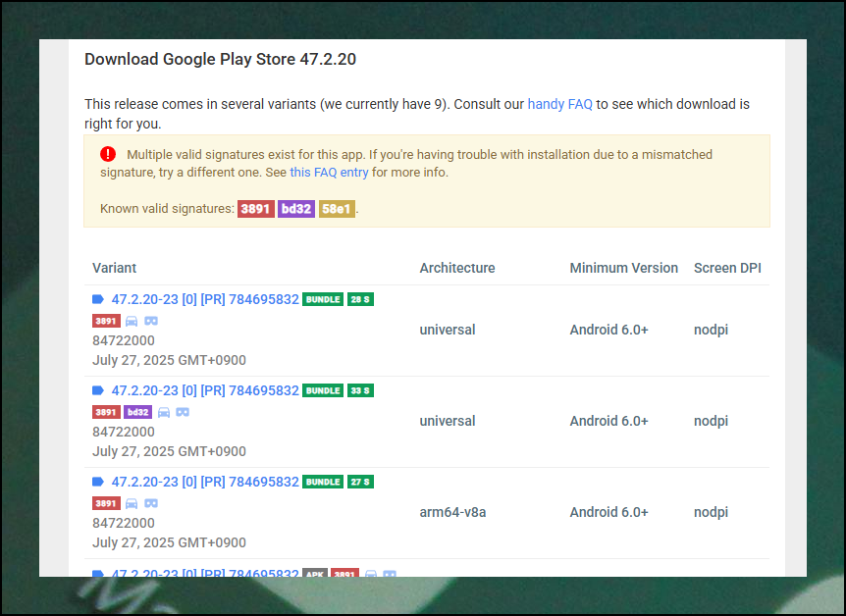This screenshot has height=616, width=846.
Task: Click blue tag icon of 28 S variant
Action: (x=98, y=299)
